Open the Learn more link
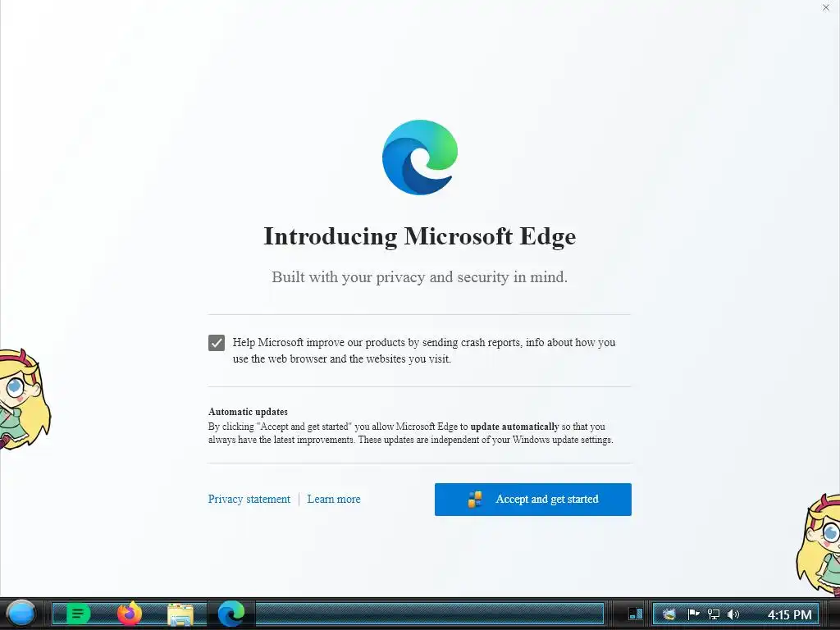The image size is (840, 630). (x=334, y=500)
